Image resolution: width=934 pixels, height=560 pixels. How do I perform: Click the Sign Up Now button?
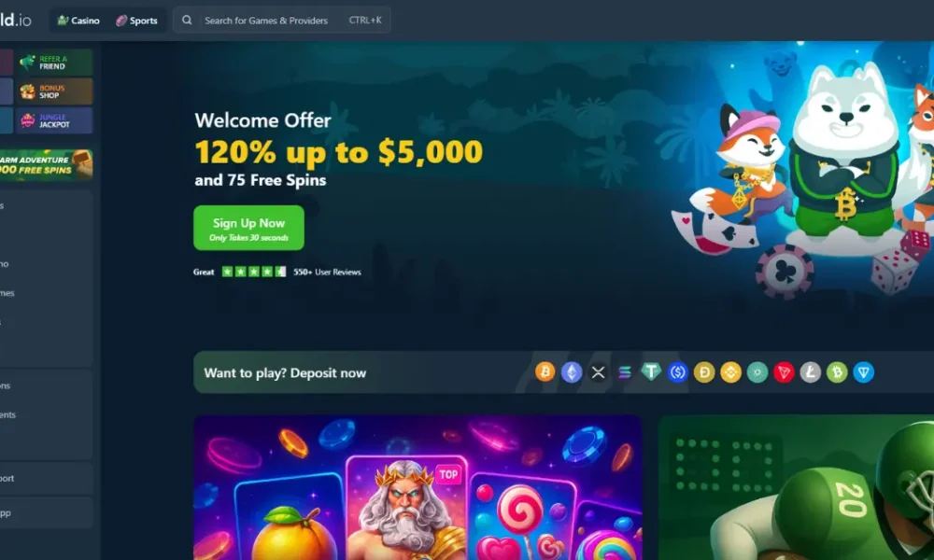click(248, 228)
